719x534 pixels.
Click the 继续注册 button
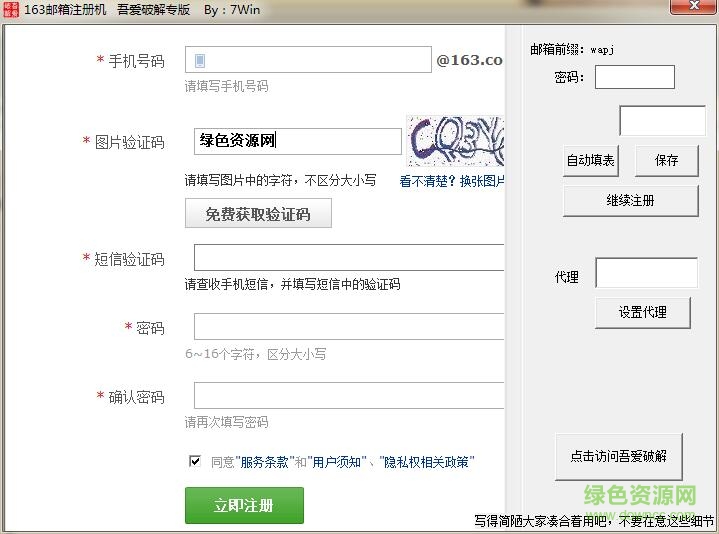pyautogui.click(x=631, y=201)
